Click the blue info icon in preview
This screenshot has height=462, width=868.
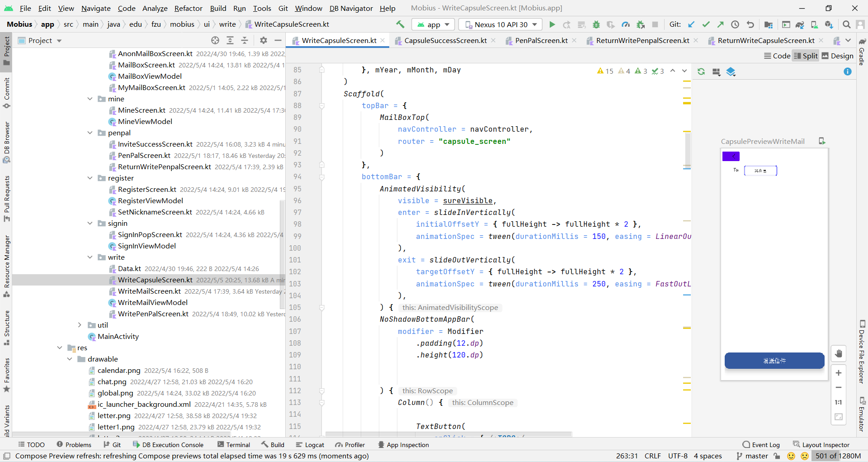pyautogui.click(x=848, y=71)
